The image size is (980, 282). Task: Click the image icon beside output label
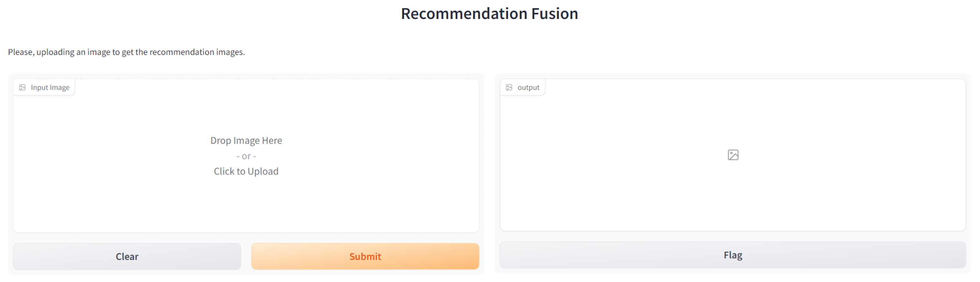tap(509, 87)
